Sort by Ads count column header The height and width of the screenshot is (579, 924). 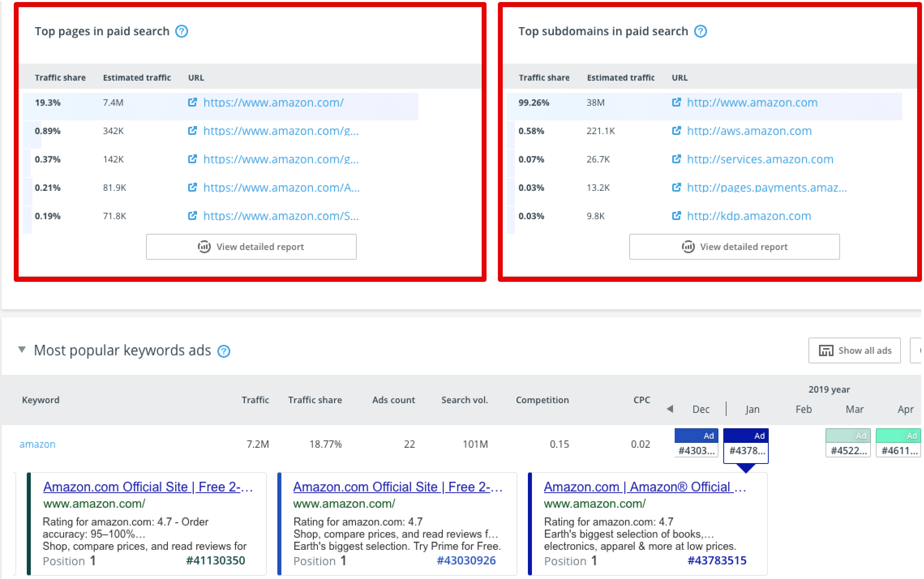point(393,400)
